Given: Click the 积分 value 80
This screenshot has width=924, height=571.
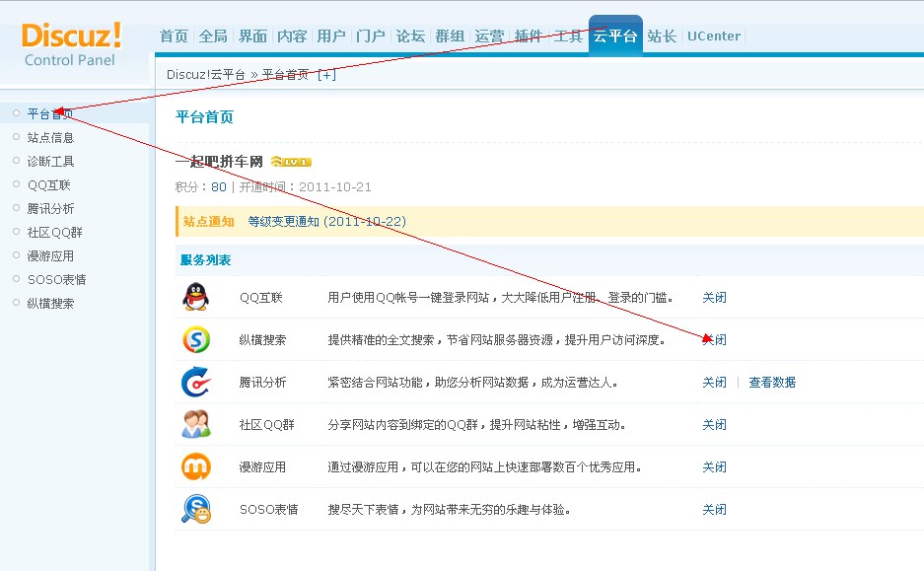Looking at the screenshot, I should (219, 186).
